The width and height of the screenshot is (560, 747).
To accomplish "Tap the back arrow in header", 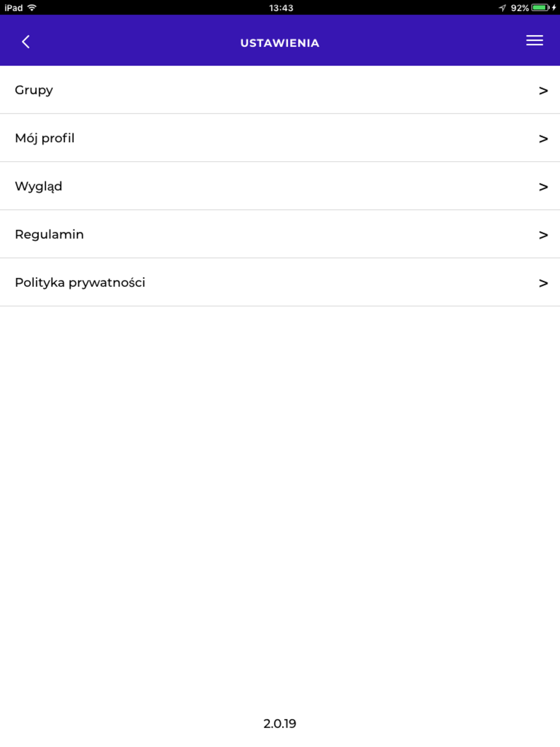I will (26, 42).
